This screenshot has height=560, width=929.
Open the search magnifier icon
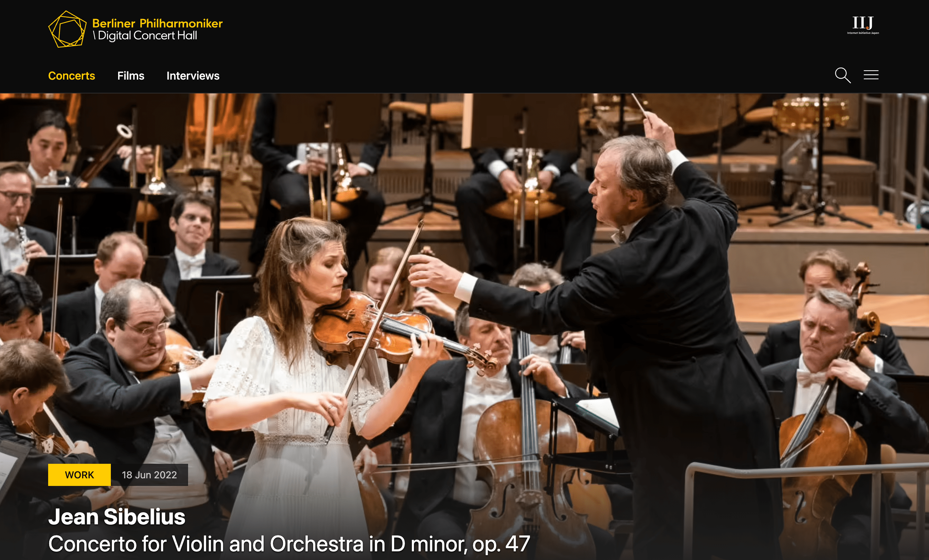[x=843, y=75]
